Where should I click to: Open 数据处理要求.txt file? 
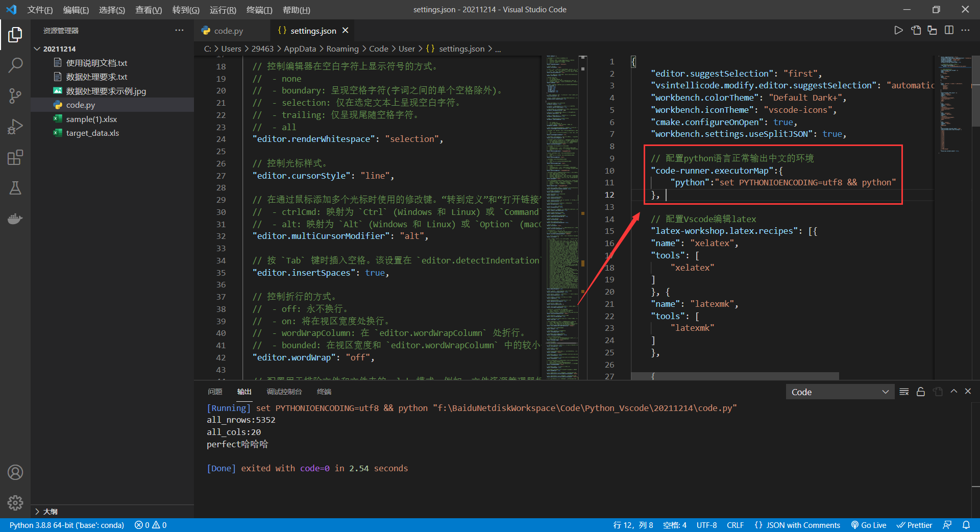112,77
